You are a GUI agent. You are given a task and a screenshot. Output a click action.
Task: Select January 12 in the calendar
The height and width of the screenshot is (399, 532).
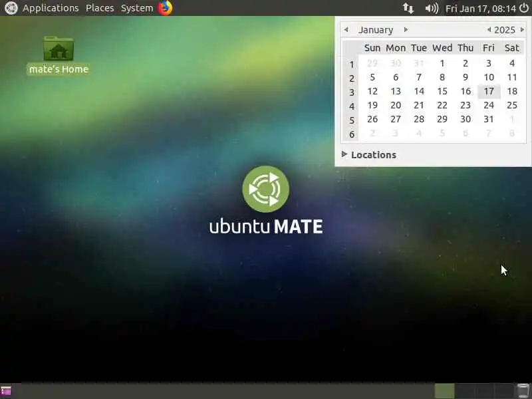372,91
